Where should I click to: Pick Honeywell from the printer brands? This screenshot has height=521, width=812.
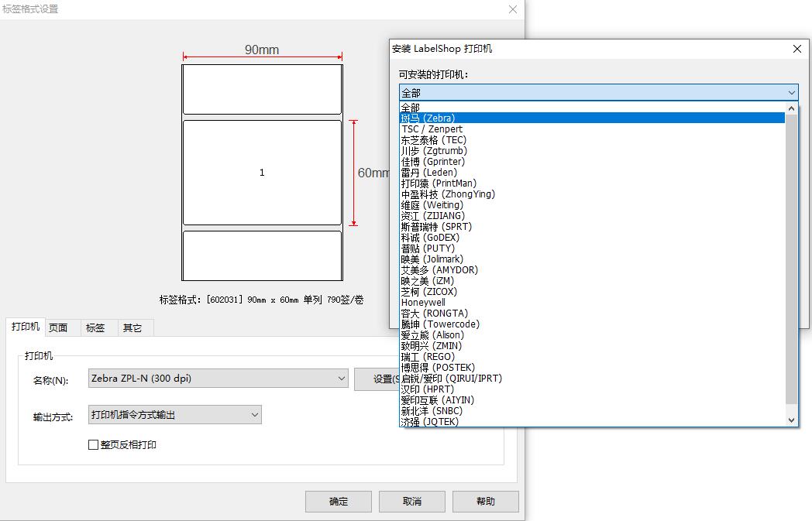[423, 303]
